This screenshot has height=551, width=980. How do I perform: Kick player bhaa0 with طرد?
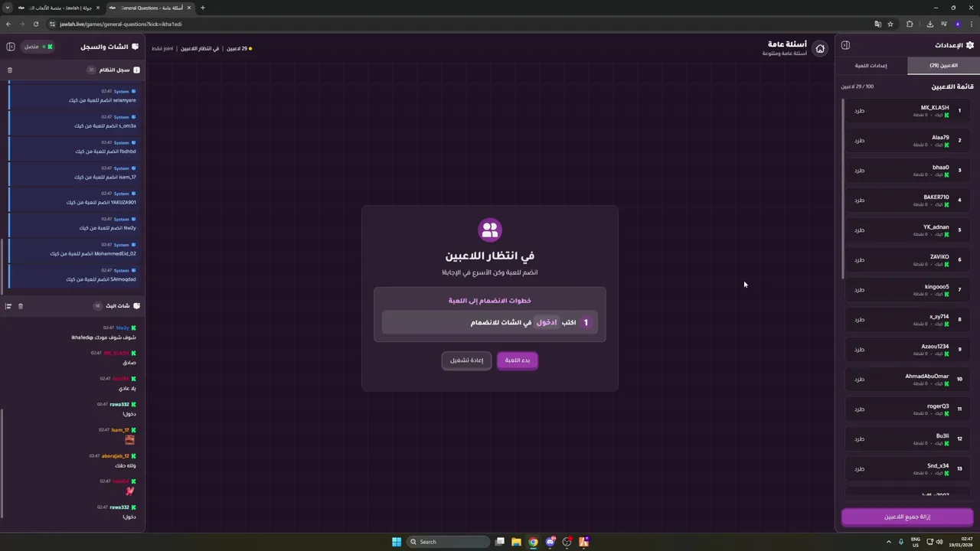[859, 171]
